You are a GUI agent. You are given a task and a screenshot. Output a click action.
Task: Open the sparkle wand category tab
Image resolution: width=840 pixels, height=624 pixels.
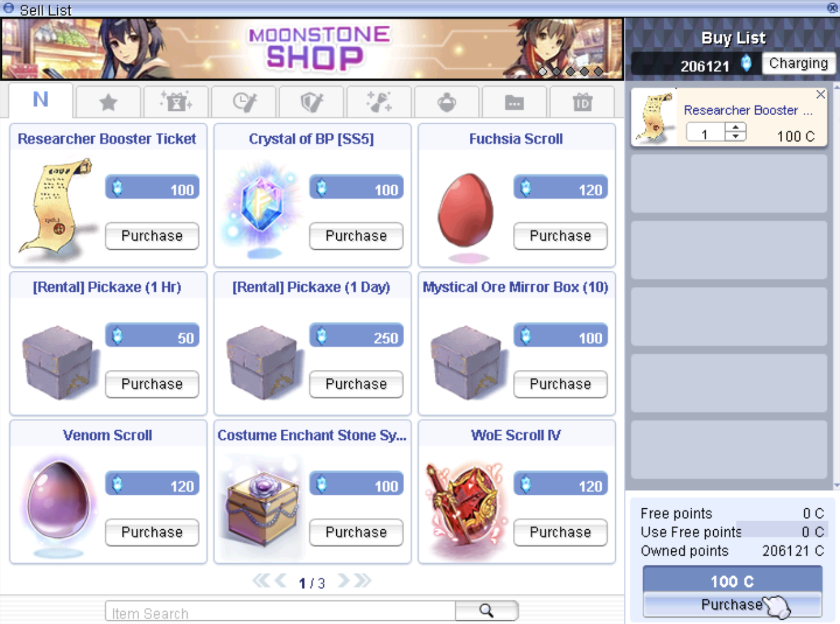click(379, 102)
